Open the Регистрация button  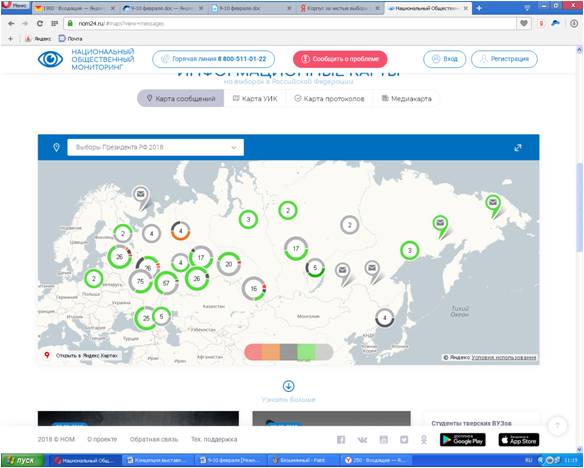tap(504, 59)
